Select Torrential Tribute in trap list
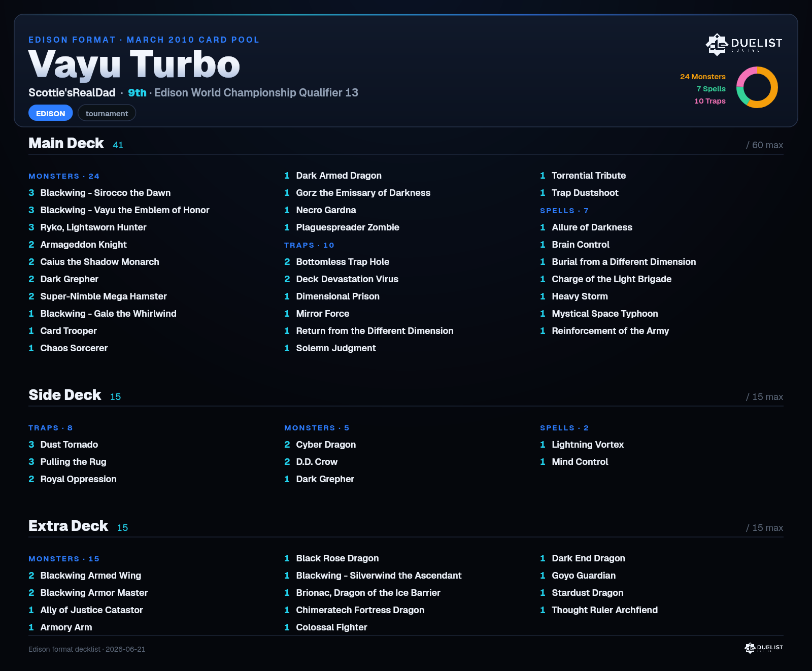Image resolution: width=812 pixels, height=671 pixels. tap(589, 176)
